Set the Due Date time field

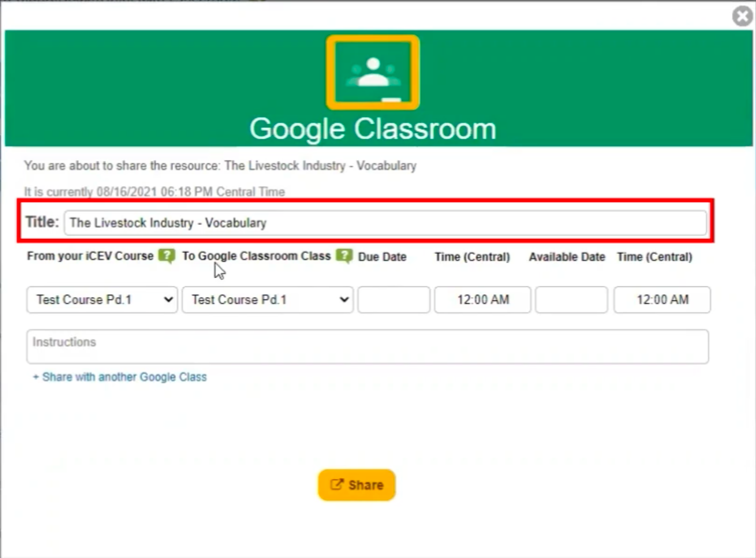pyautogui.click(x=482, y=300)
